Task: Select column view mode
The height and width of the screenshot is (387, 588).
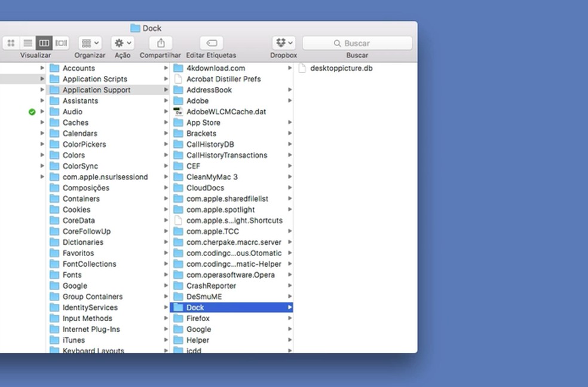Action: 44,43
